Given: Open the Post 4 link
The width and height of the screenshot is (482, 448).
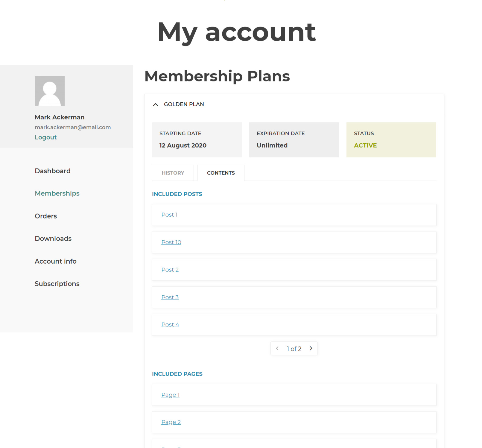Looking at the screenshot, I should pyautogui.click(x=170, y=325).
